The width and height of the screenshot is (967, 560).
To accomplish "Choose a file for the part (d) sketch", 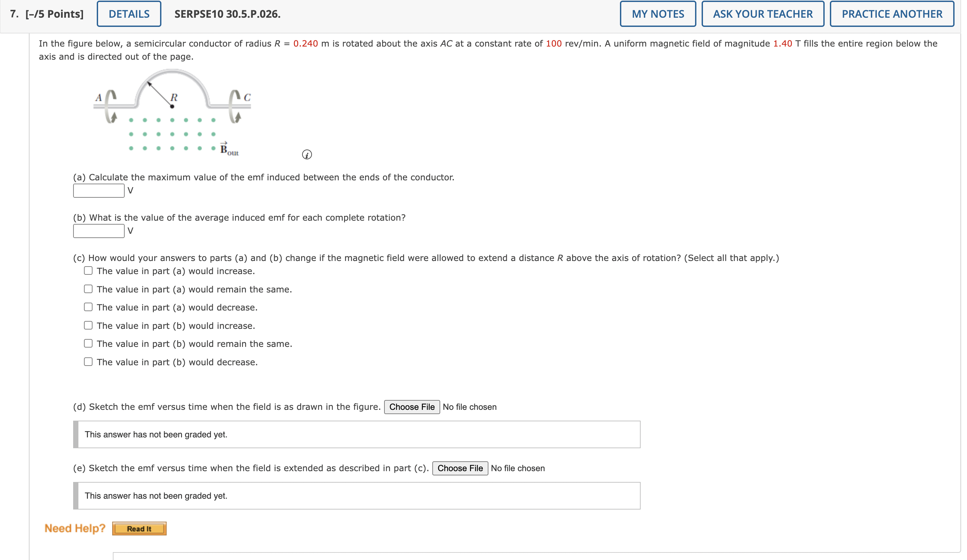I will (x=411, y=407).
